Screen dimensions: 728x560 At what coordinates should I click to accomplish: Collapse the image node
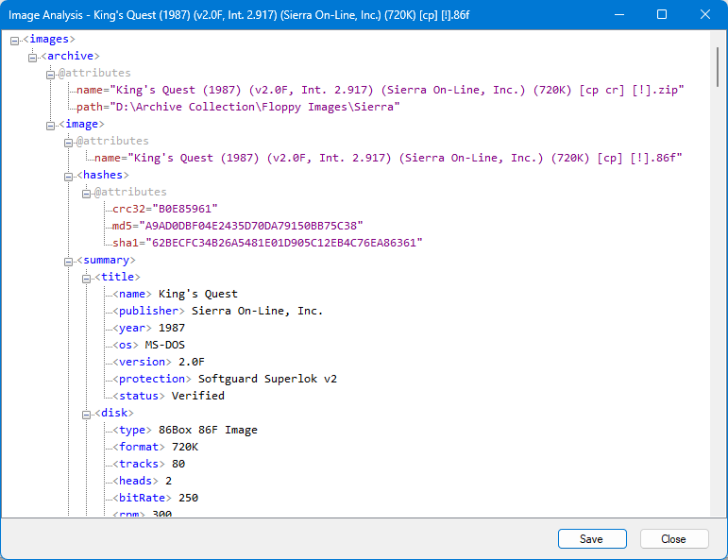[50, 126]
